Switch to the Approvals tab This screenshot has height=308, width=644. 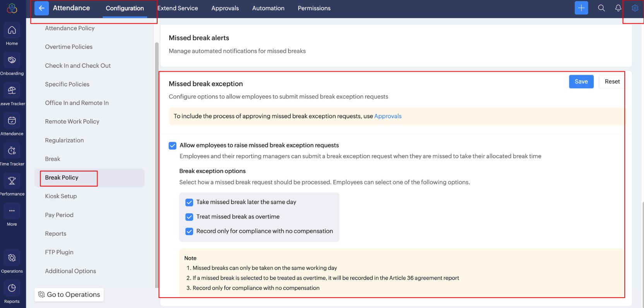click(x=225, y=8)
